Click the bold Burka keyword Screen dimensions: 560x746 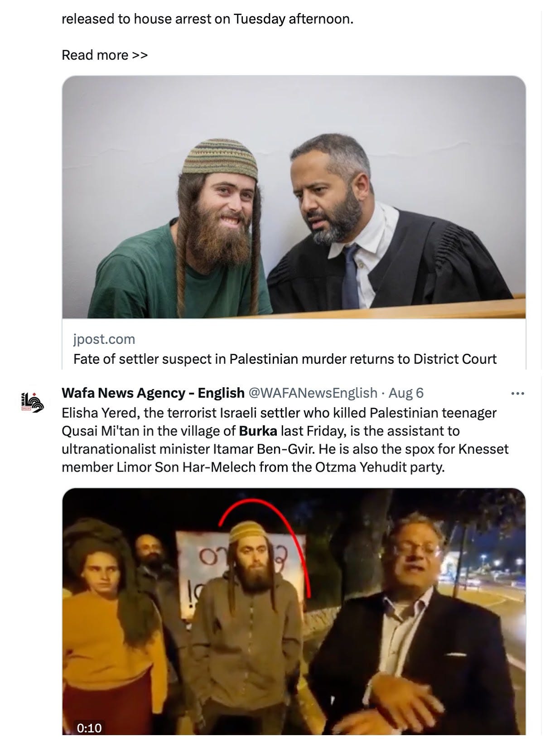(258, 431)
